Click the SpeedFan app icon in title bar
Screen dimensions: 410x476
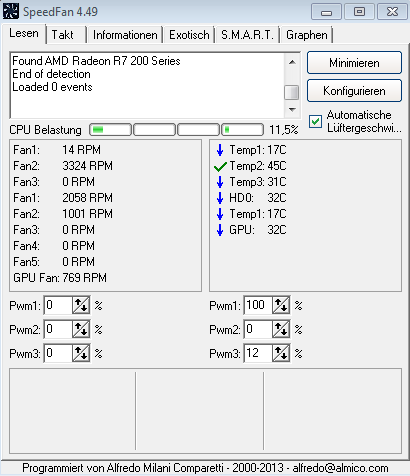(11, 11)
